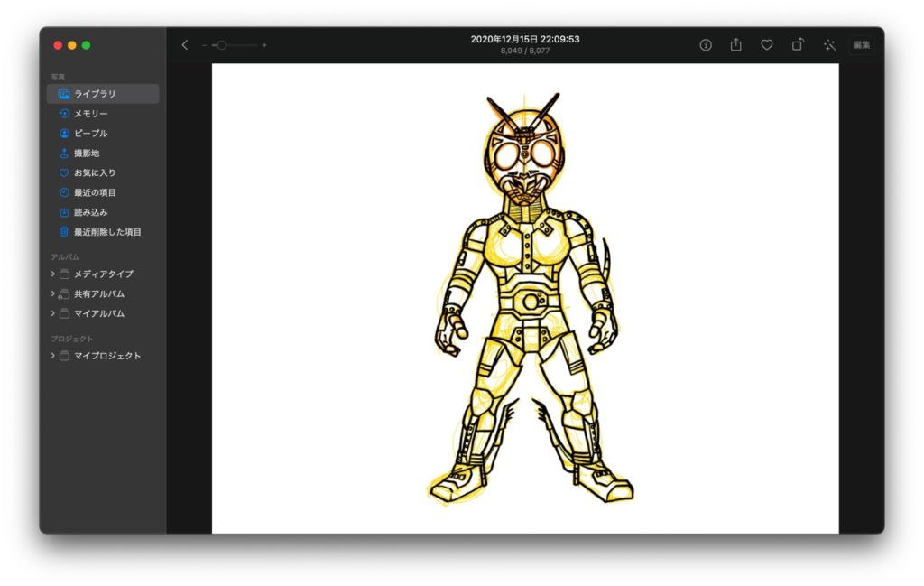The height and width of the screenshot is (586, 924).
Task: Click the ピープル person icon
Action: (x=64, y=134)
